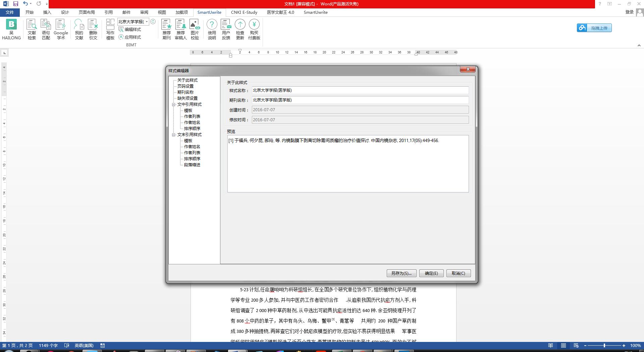Image resolution: width=644 pixels, height=352 pixels.
Task: Open 写作模板 writing template
Action: [110, 30]
